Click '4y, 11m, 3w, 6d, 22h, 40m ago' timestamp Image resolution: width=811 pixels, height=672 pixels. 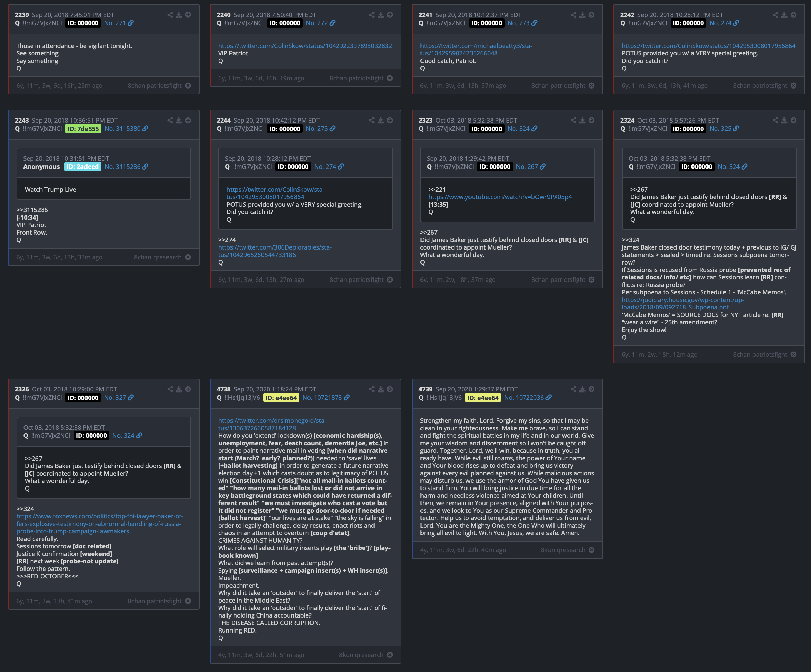click(463, 550)
